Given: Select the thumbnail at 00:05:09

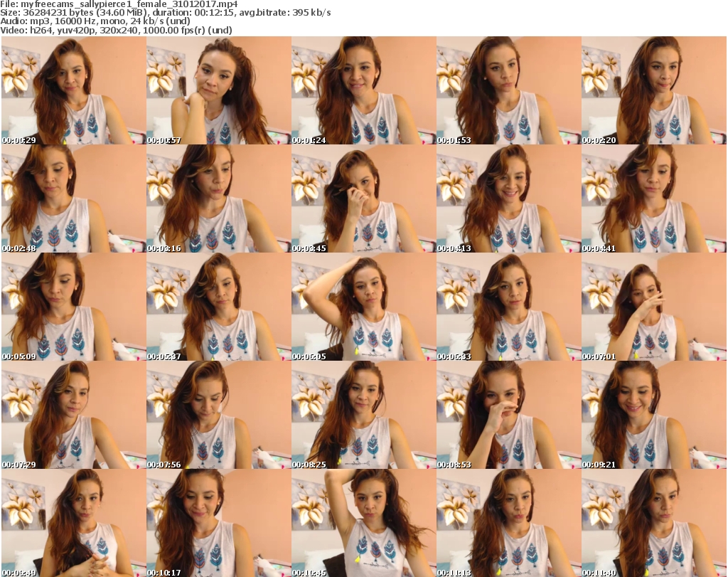Looking at the screenshot, I should coord(73,307).
